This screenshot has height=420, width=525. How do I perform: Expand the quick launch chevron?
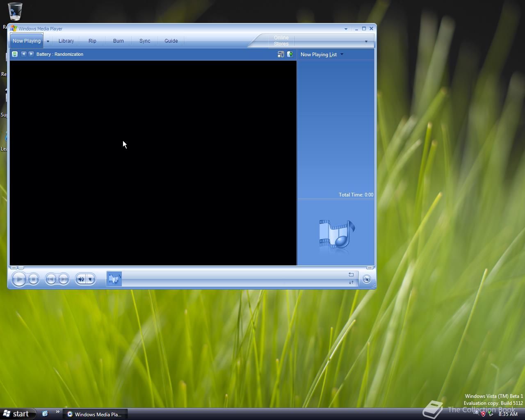point(58,412)
